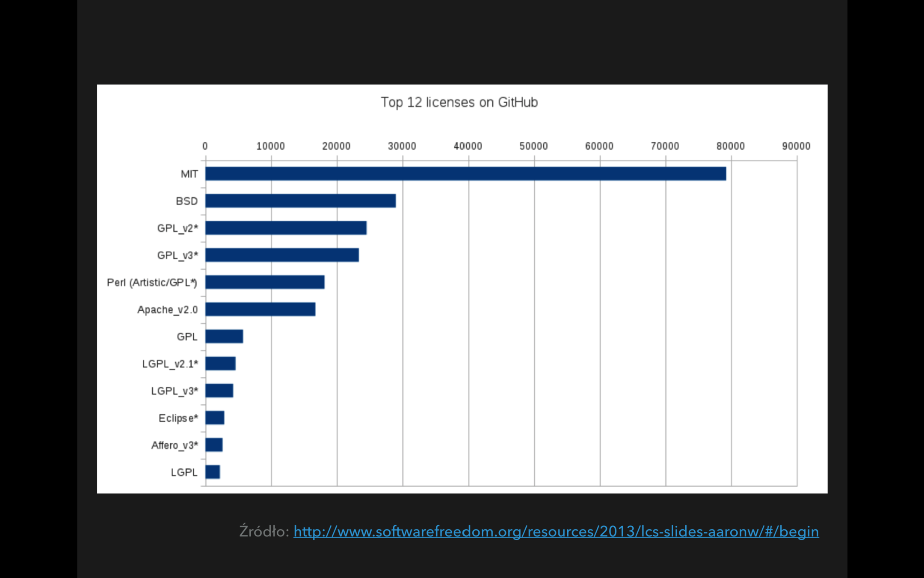Click the 10000 axis value
924x578 pixels.
(x=270, y=146)
